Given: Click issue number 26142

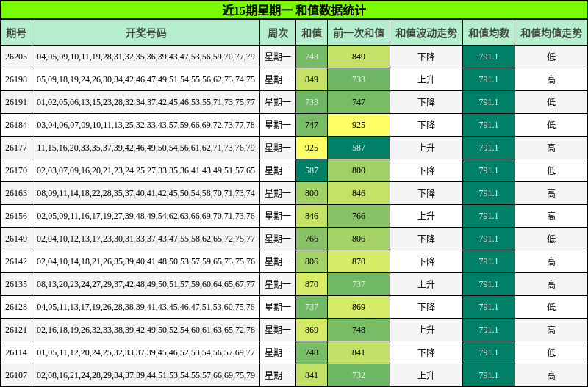Looking at the screenshot, I should [16, 261].
